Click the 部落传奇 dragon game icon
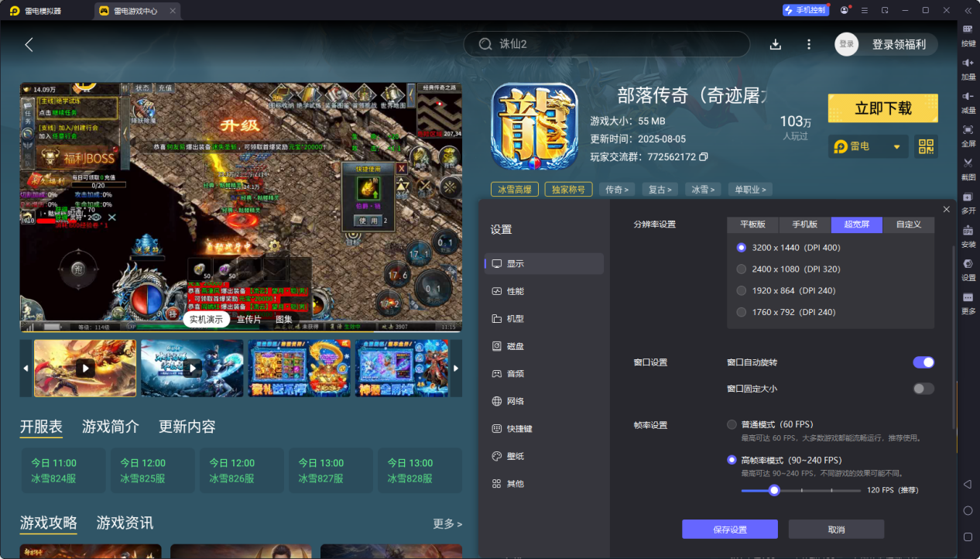The height and width of the screenshot is (559, 980). [535, 126]
